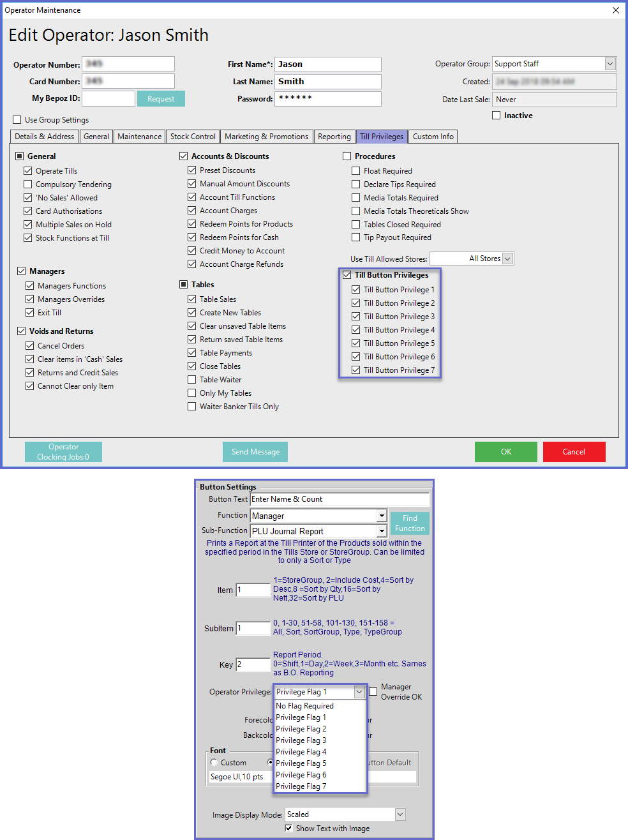Open the Use Till Allowed Stores dropdown
Screen dimensions: 628x840
point(507,259)
